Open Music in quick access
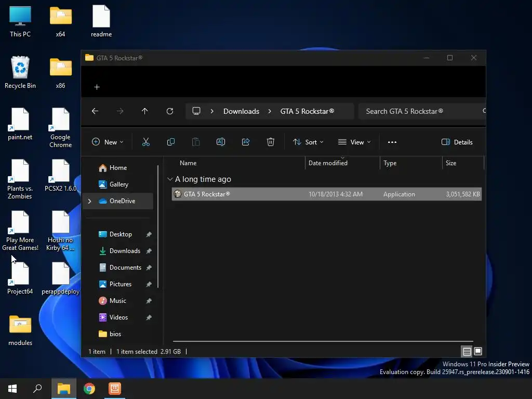Image resolution: width=532 pixels, height=399 pixels. 117,301
